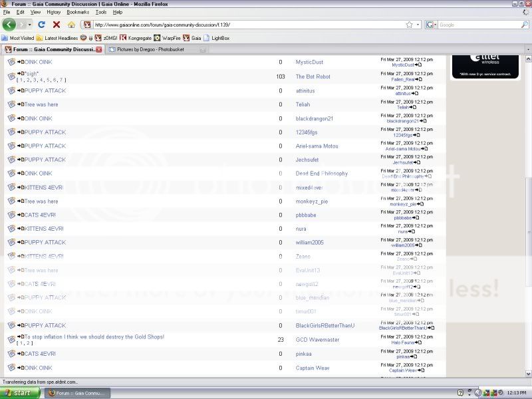Switch to Pictures by Dregoo - Photobucket tab
This screenshot has height=399, width=532.
point(158,49)
